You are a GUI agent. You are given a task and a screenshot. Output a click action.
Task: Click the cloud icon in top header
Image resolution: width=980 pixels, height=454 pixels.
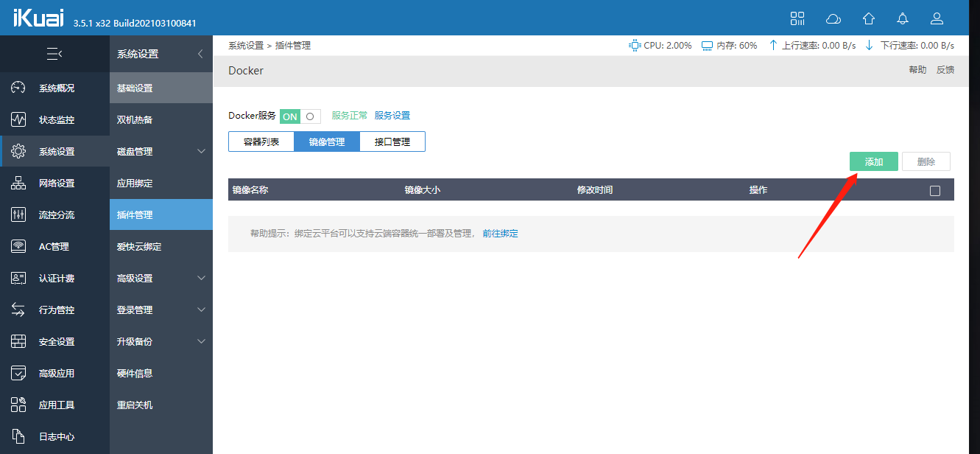pos(833,18)
